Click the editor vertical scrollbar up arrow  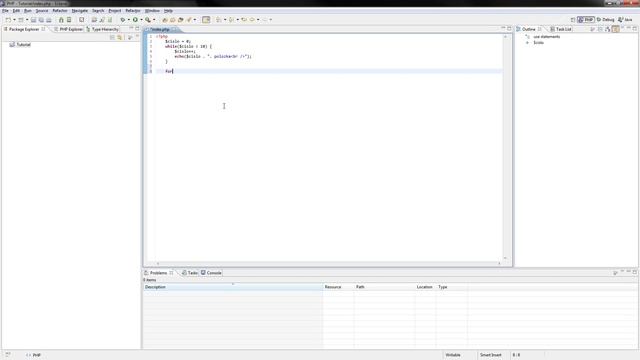tap(505, 37)
